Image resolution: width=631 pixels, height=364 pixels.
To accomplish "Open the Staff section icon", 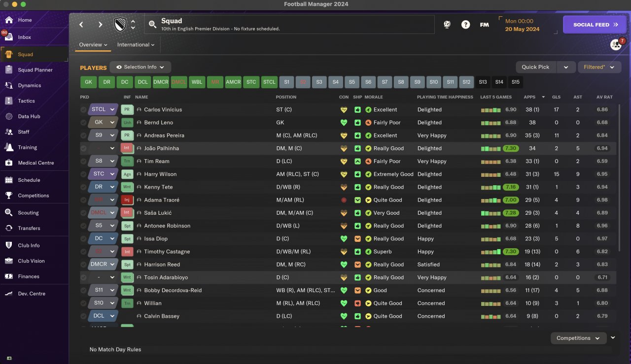I will 9,132.
